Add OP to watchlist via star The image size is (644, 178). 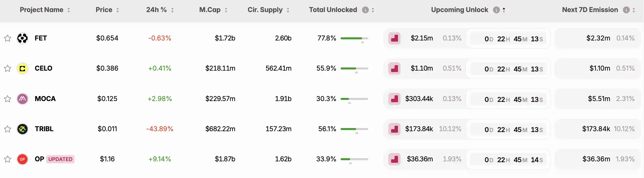click(x=7, y=159)
